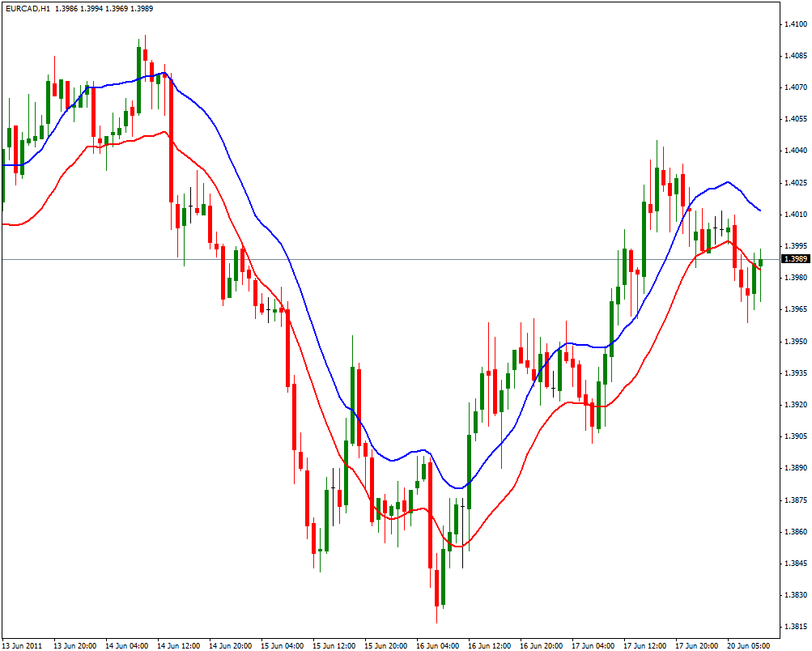This screenshot has height=651, width=812.
Task: Click the 13 Jun 20:00 time label
Action: [x=75, y=646]
